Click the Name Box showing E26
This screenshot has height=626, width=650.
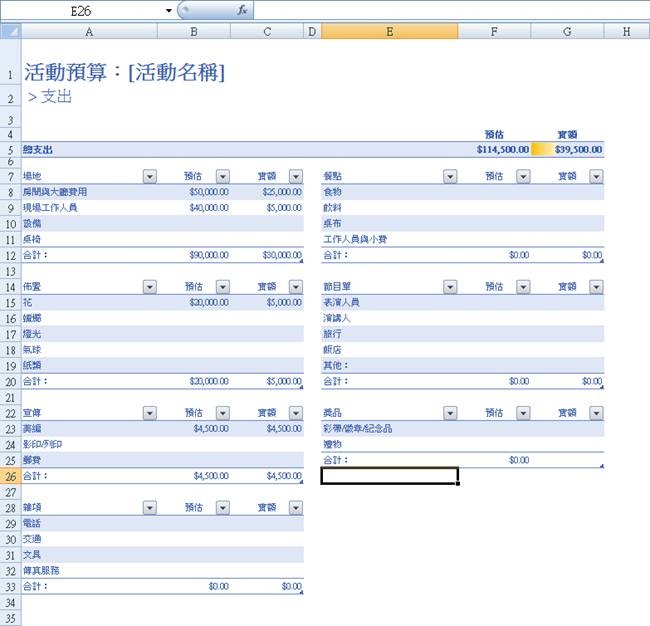coord(81,11)
